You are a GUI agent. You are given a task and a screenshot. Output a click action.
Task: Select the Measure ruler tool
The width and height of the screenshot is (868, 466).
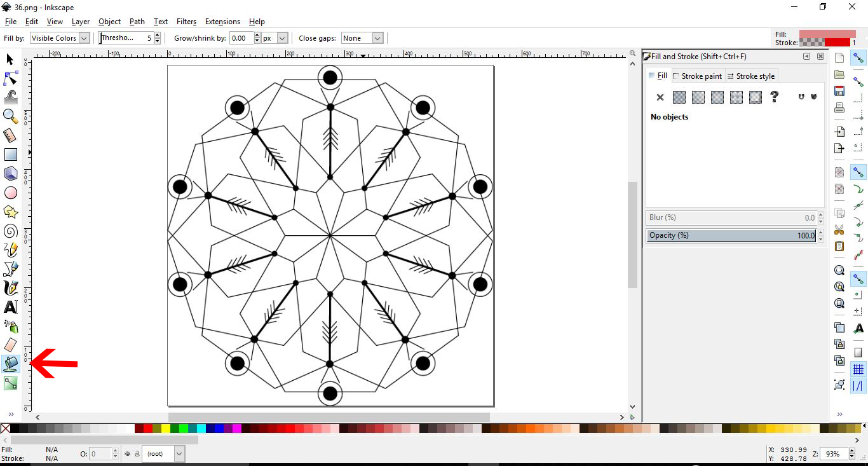pos(10,135)
